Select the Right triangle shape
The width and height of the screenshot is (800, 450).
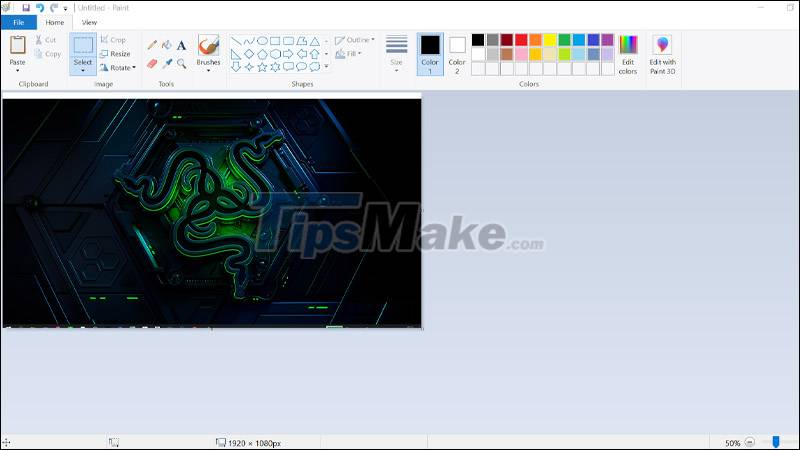[x=236, y=54]
